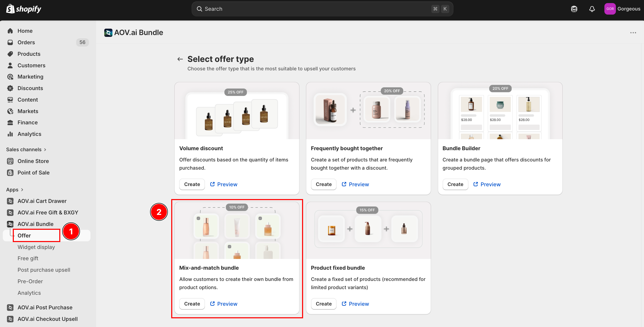Create a Mix-and-match bundle offer
Viewport: 644px width, 327px height.
[x=192, y=304]
